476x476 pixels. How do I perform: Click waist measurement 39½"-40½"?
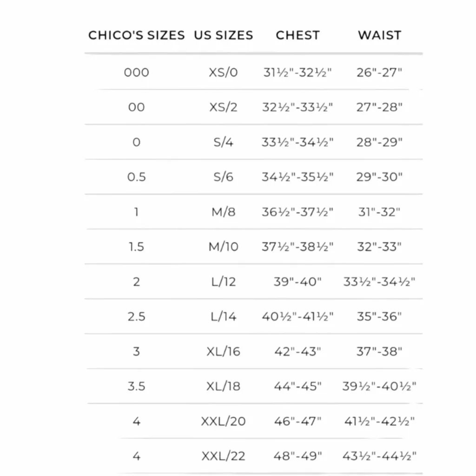[379, 386]
